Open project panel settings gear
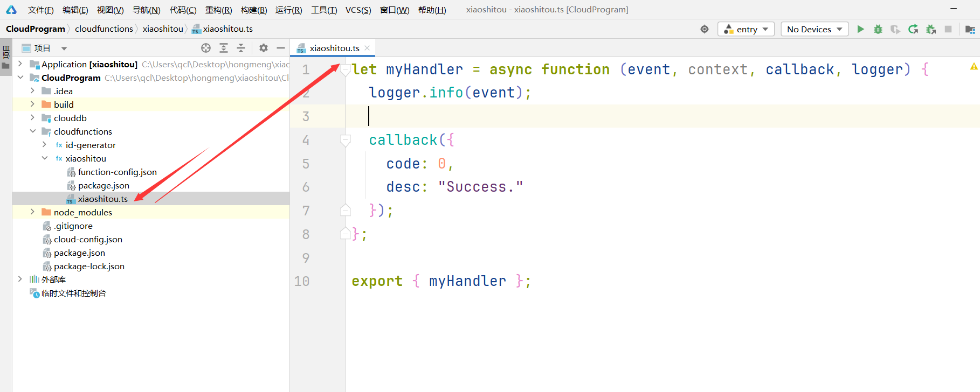Image resolution: width=980 pixels, height=392 pixels. (x=264, y=48)
